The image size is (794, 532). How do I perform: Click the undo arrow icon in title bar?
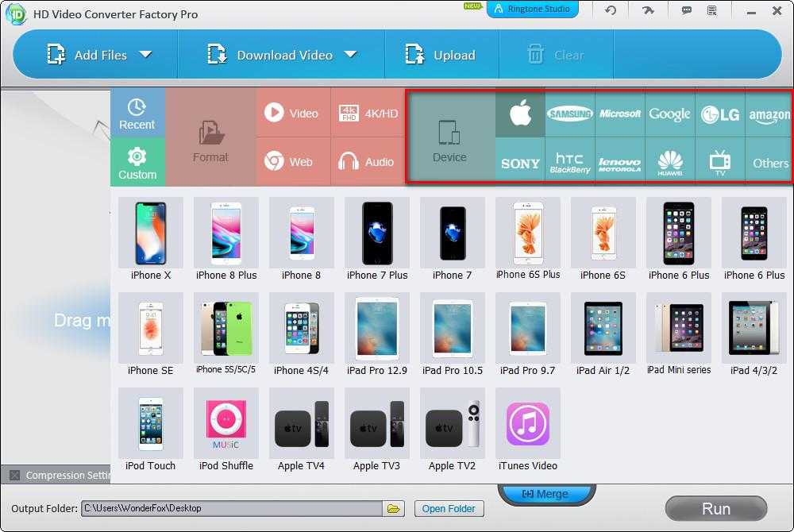point(610,10)
